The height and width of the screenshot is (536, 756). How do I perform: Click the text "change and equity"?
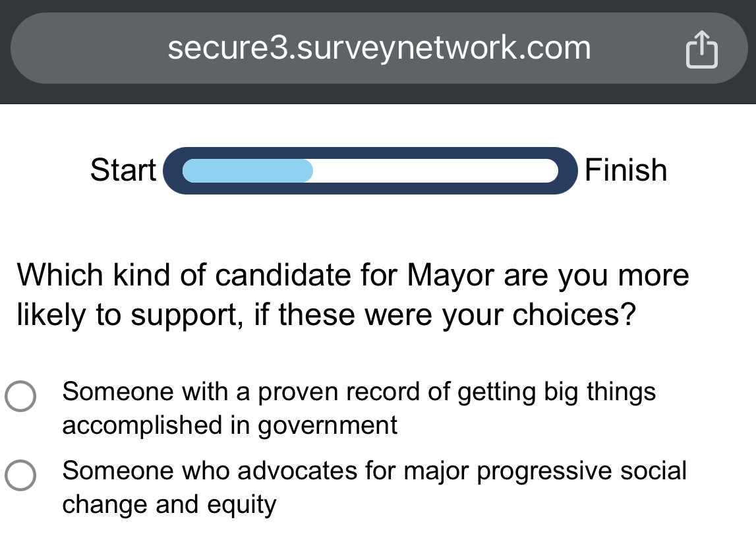169,504
